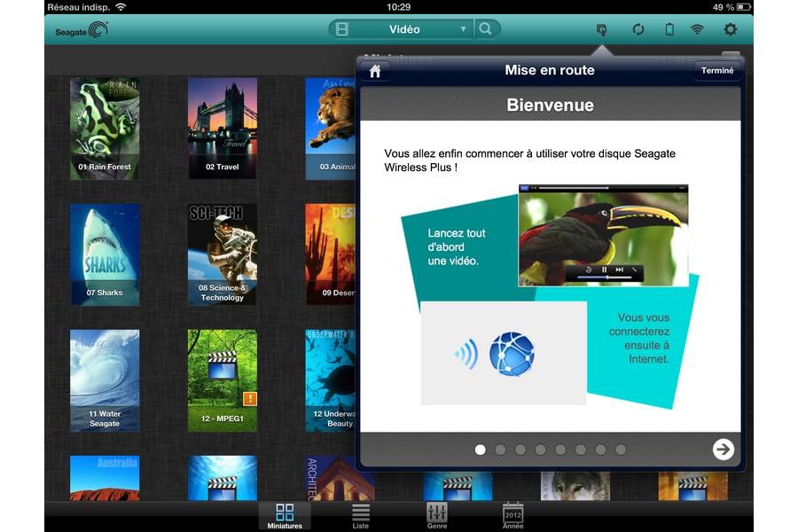Screen dimensions: 798x532
Task: Click the 10:29 clock in status bar
Action: point(398,6)
